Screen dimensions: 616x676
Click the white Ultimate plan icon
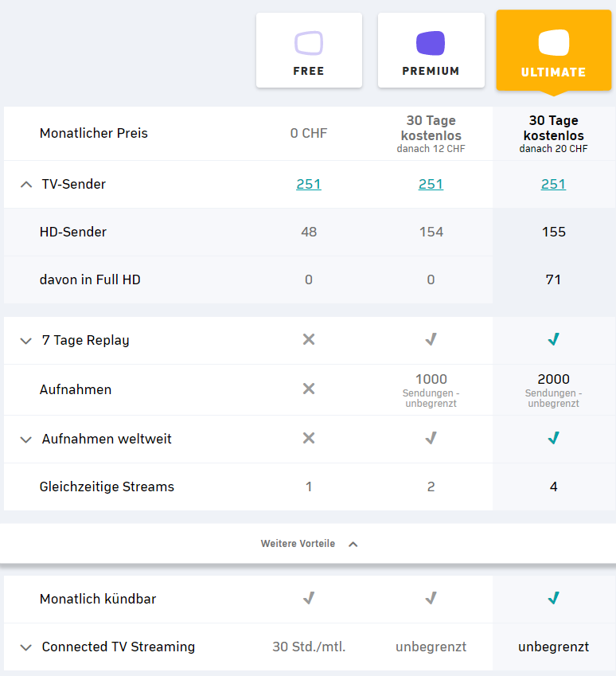[x=553, y=42]
